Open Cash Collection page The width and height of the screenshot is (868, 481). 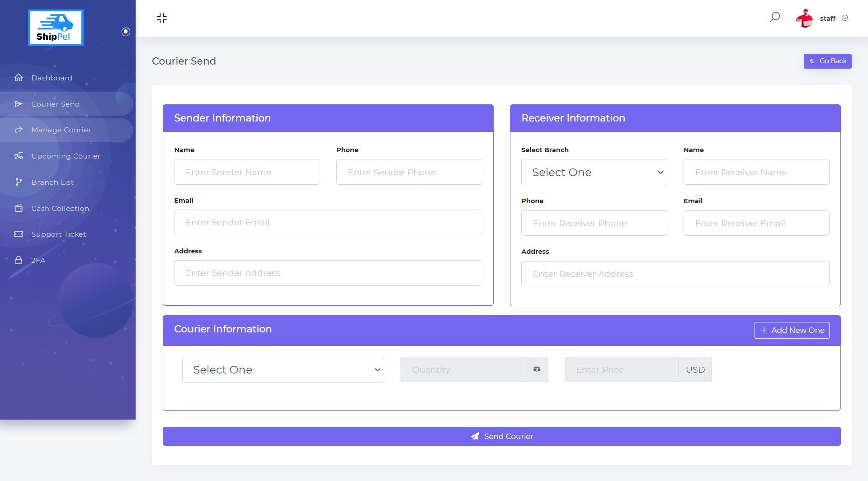click(66, 208)
